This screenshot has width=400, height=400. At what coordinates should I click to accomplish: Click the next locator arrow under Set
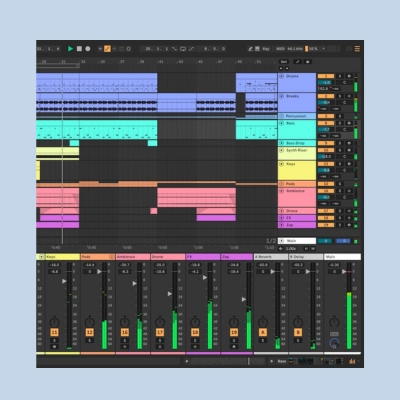tap(287, 68)
